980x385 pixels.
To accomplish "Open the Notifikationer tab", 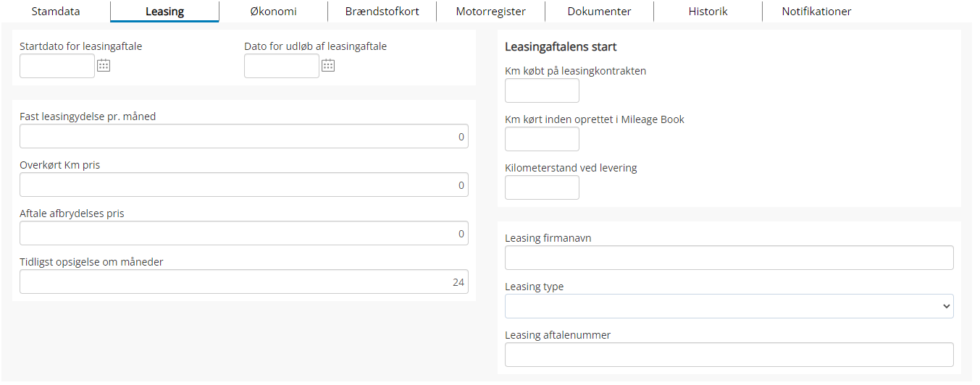I will (x=816, y=12).
